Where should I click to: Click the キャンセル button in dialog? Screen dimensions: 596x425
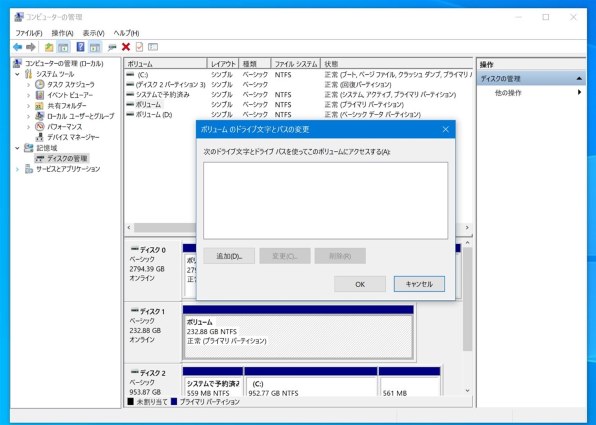419,284
